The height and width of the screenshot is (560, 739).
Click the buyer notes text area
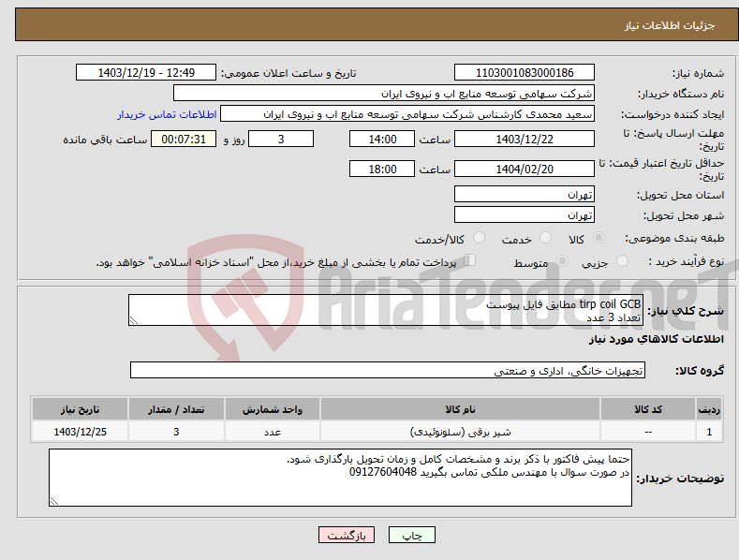click(340, 478)
